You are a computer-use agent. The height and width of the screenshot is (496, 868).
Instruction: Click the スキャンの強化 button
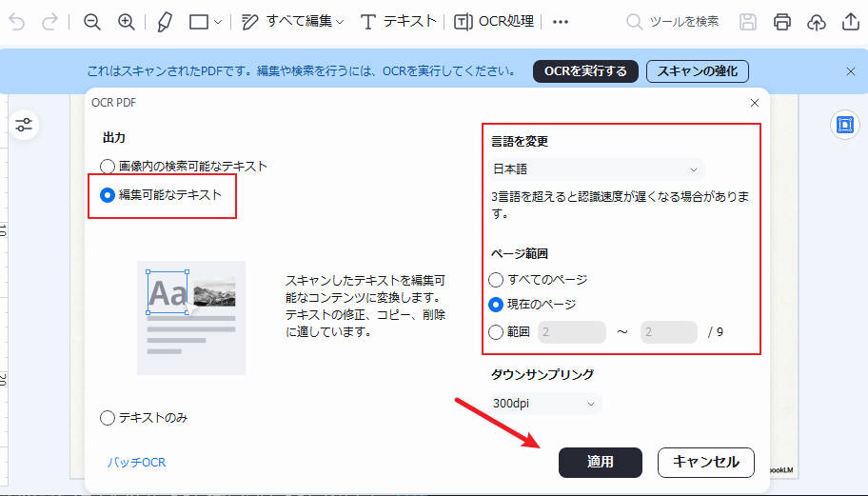(x=698, y=71)
